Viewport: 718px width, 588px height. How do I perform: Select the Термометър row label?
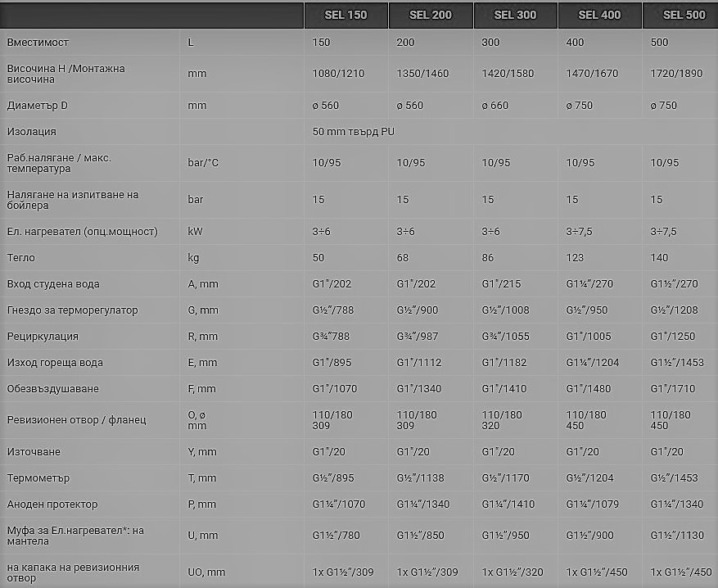38,478
